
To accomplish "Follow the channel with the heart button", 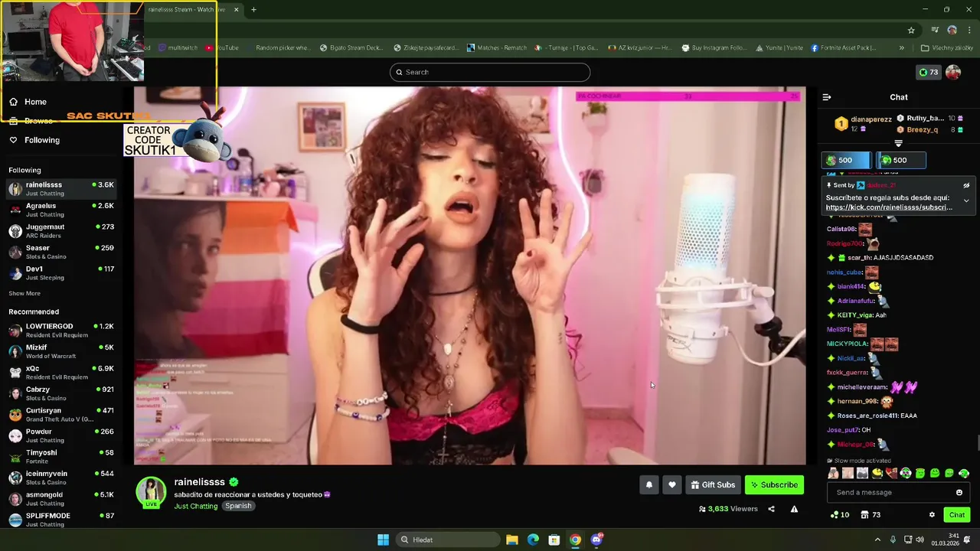I will click(671, 484).
